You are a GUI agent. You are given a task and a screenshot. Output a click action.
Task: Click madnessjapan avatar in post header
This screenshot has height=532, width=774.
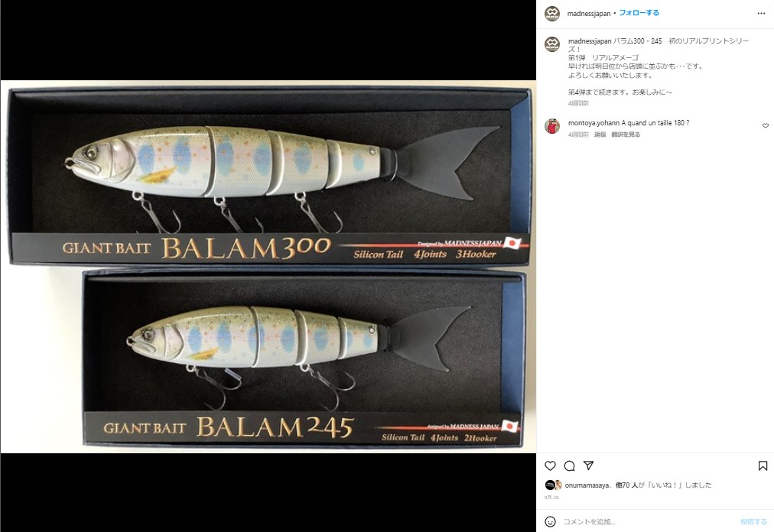point(552,13)
